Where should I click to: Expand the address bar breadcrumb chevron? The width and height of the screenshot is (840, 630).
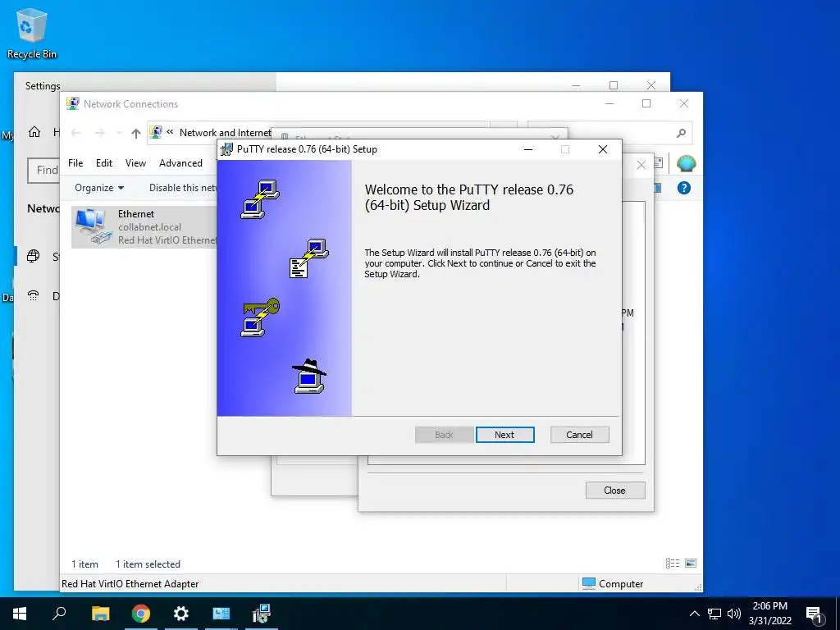(x=170, y=132)
